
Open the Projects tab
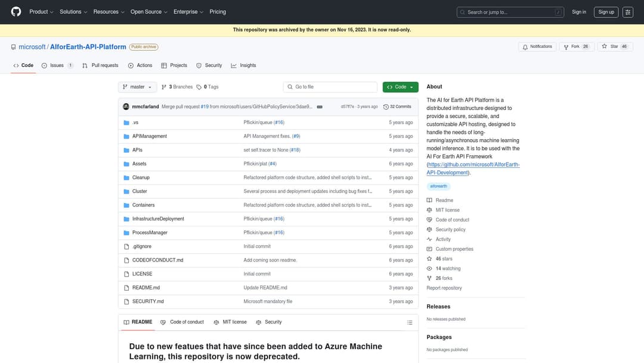pos(174,66)
